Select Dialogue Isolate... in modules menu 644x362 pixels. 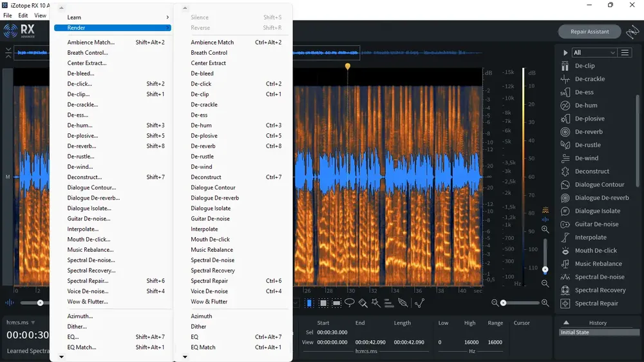[x=113, y=208]
